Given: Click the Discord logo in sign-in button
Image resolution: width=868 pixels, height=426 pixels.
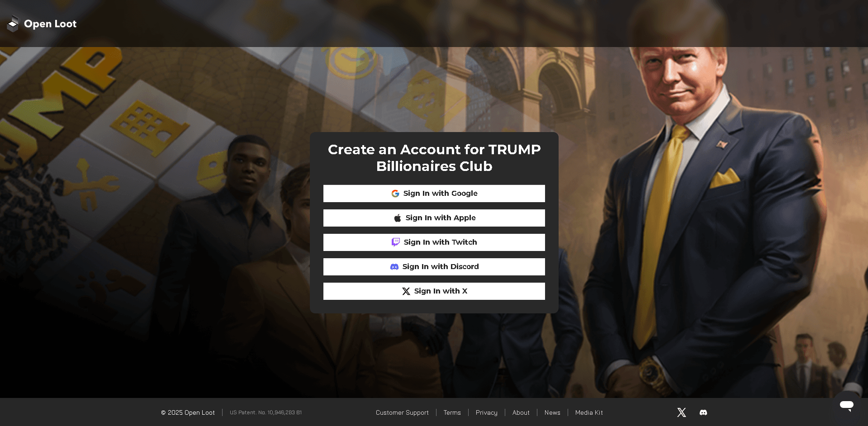Looking at the screenshot, I should 394,267.
